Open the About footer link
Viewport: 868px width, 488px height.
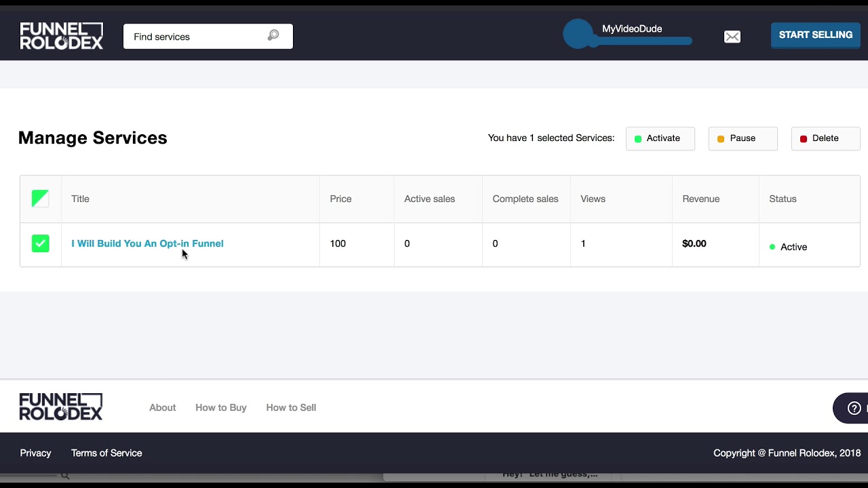(163, 407)
